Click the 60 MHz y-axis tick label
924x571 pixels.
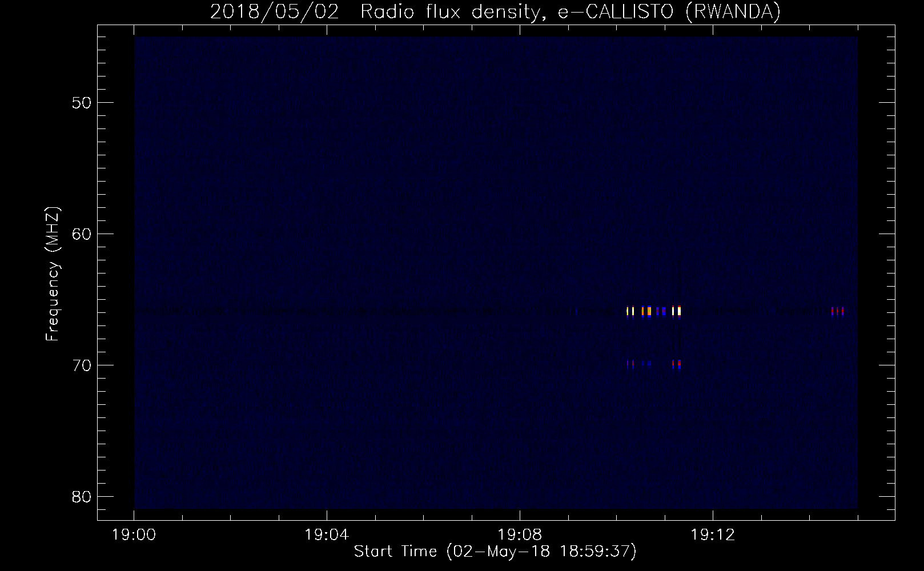tap(82, 234)
